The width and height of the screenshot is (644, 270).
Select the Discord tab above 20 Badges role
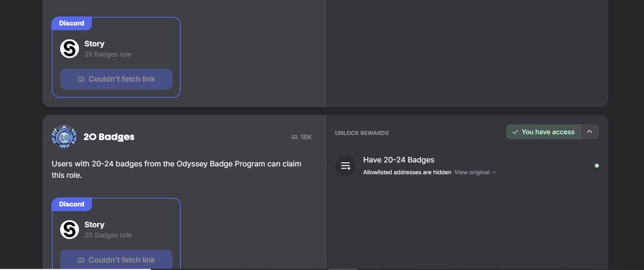click(71, 204)
